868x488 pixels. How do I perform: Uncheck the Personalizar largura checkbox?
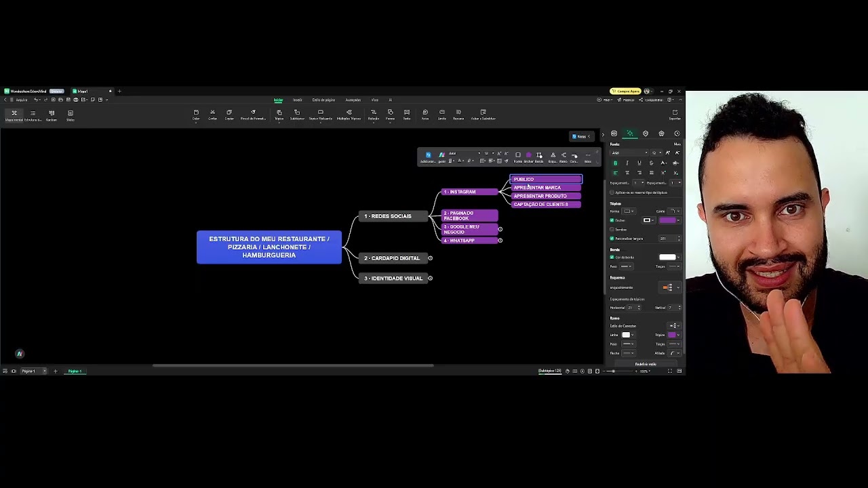[x=612, y=239]
